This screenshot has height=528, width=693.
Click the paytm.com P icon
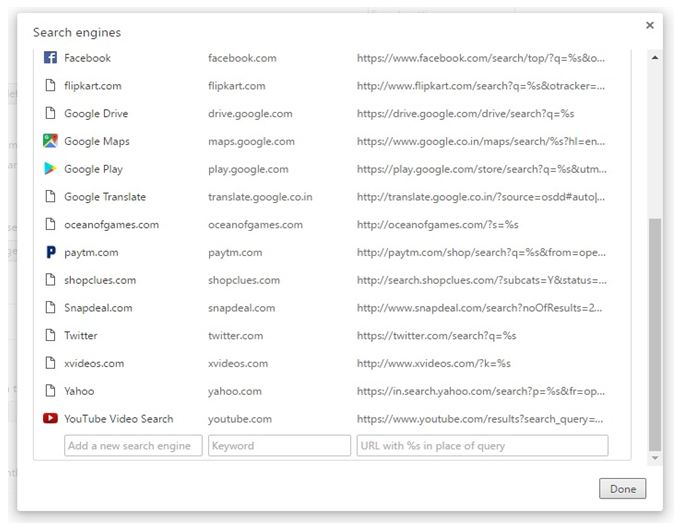[x=51, y=252]
